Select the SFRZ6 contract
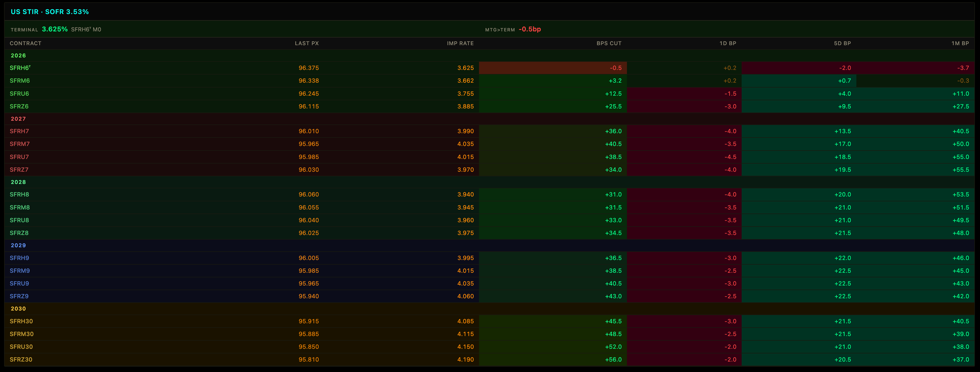Image resolution: width=980 pixels, height=372 pixels. tap(19, 106)
